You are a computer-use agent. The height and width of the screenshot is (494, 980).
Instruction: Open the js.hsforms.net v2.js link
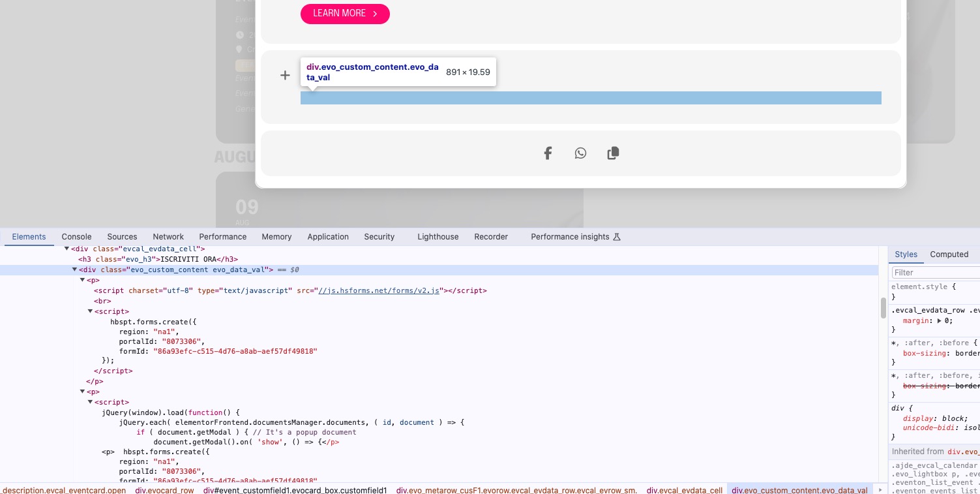click(x=379, y=290)
